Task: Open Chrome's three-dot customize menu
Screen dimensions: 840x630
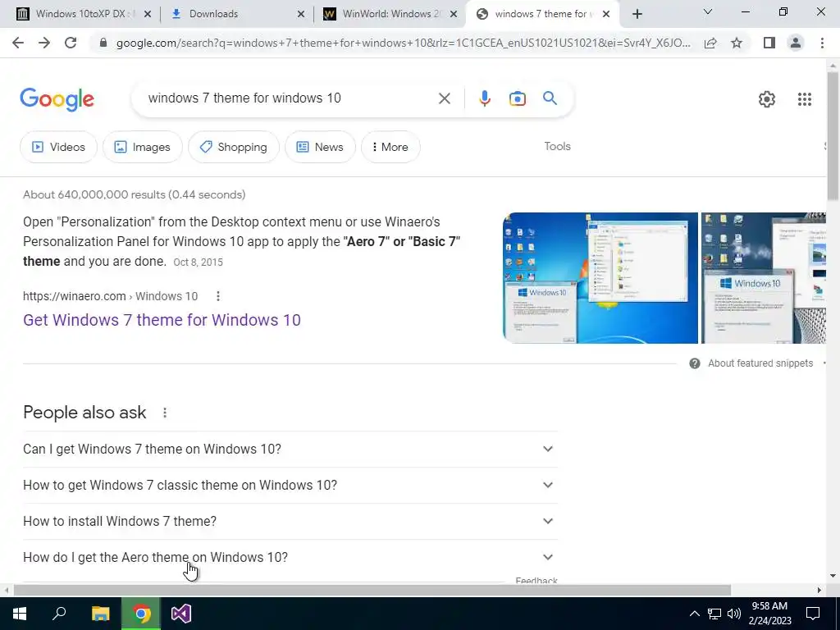Action: click(x=822, y=43)
